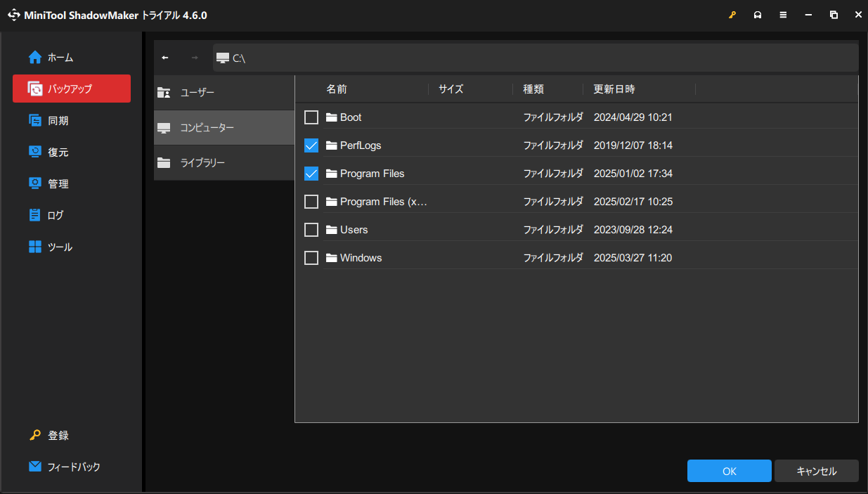
Task: Sort by the 種類 column header
Action: (533, 89)
